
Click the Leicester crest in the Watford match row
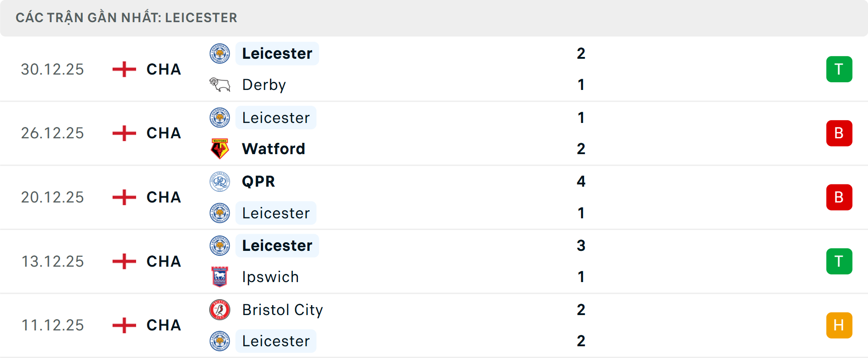(219, 118)
